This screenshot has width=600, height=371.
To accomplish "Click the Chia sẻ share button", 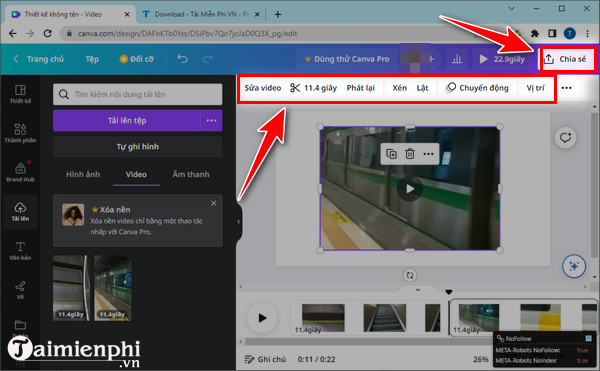I will click(567, 59).
